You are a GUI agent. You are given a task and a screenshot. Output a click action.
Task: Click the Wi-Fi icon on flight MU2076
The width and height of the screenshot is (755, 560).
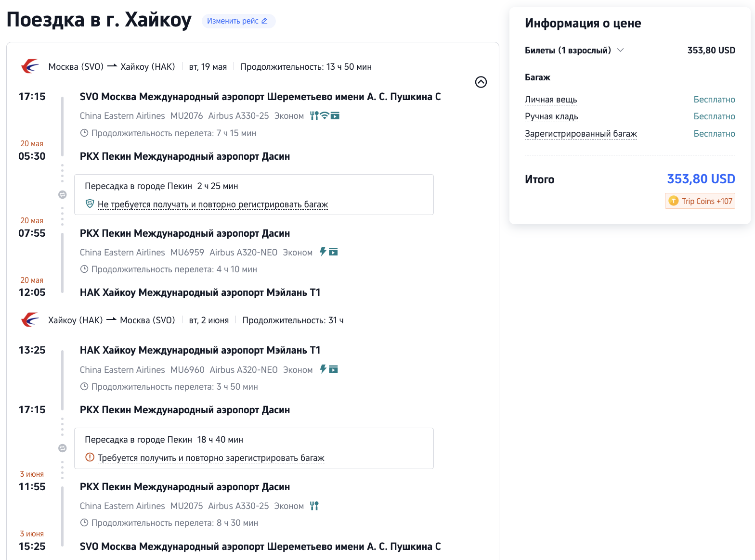(x=325, y=115)
